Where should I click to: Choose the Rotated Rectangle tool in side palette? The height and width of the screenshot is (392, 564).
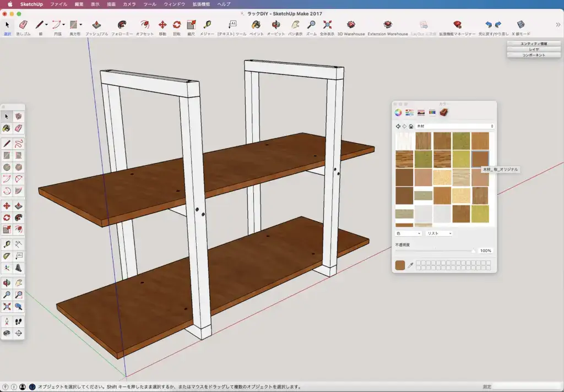coord(18,155)
